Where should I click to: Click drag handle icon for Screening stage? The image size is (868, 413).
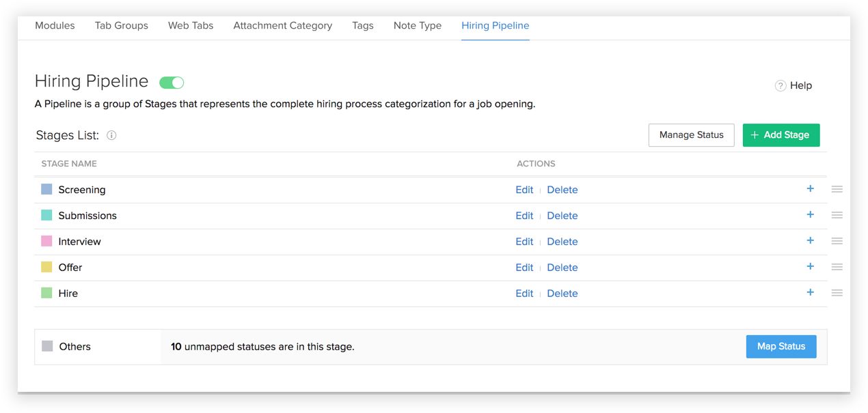pyautogui.click(x=837, y=189)
